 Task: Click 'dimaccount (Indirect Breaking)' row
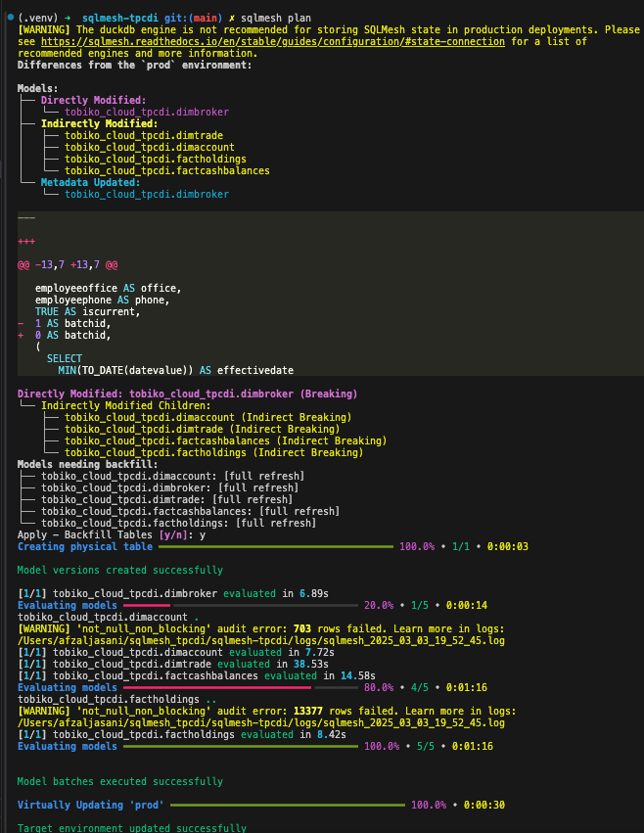(208, 417)
